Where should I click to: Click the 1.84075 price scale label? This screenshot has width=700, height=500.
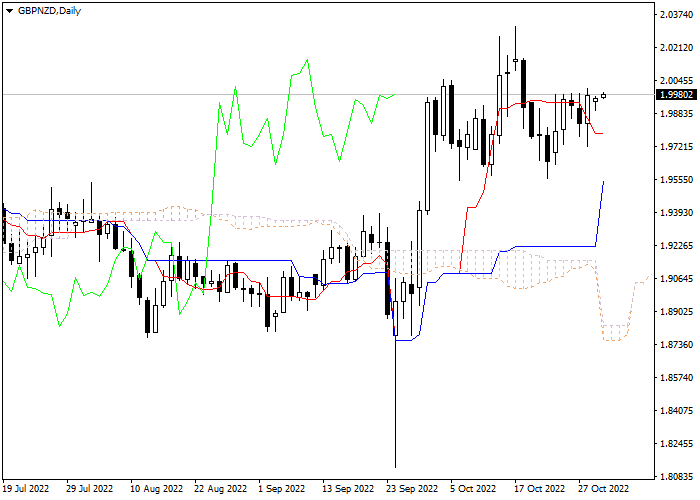pos(676,410)
